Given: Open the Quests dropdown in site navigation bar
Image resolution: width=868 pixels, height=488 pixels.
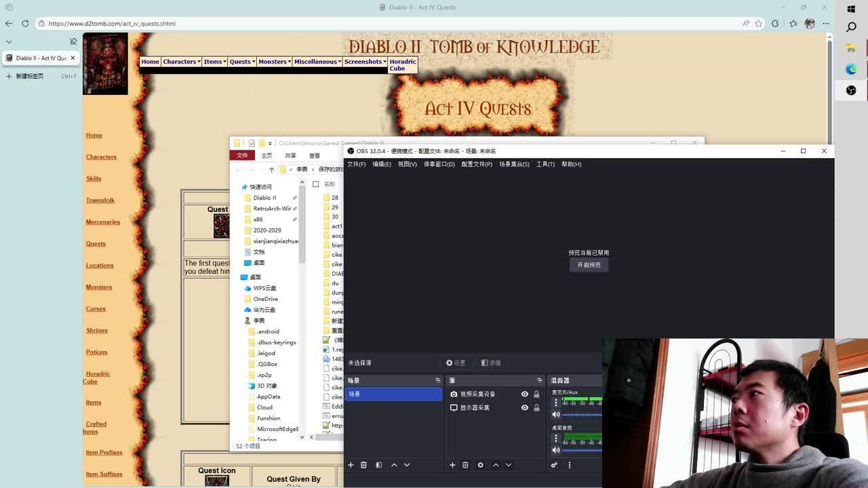Looking at the screenshot, I should click(242, 62).
